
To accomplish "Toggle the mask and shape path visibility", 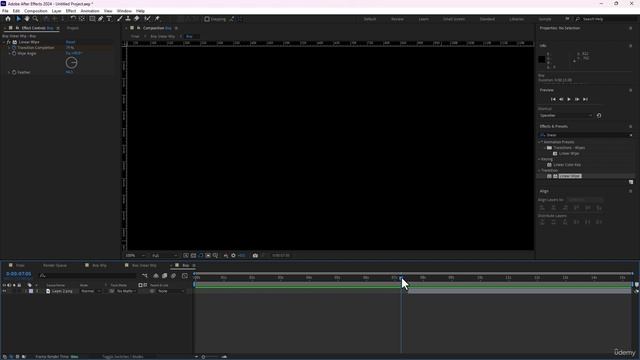I will click(x=200, y=256).
